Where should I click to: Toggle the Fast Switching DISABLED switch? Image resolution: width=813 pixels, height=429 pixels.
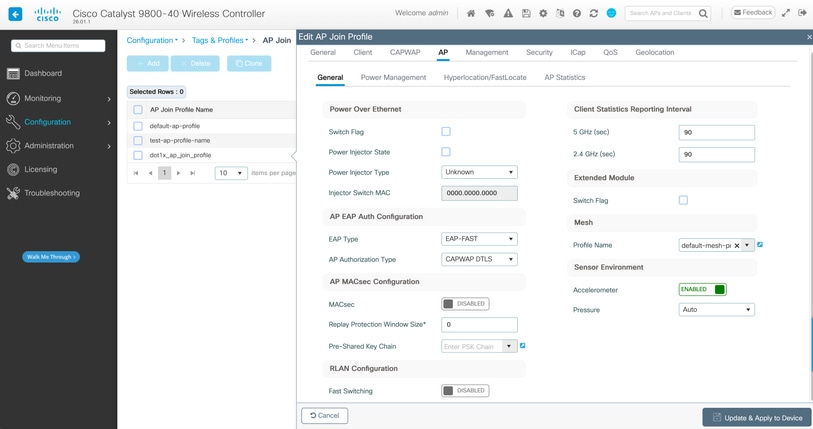coord(465,391)
